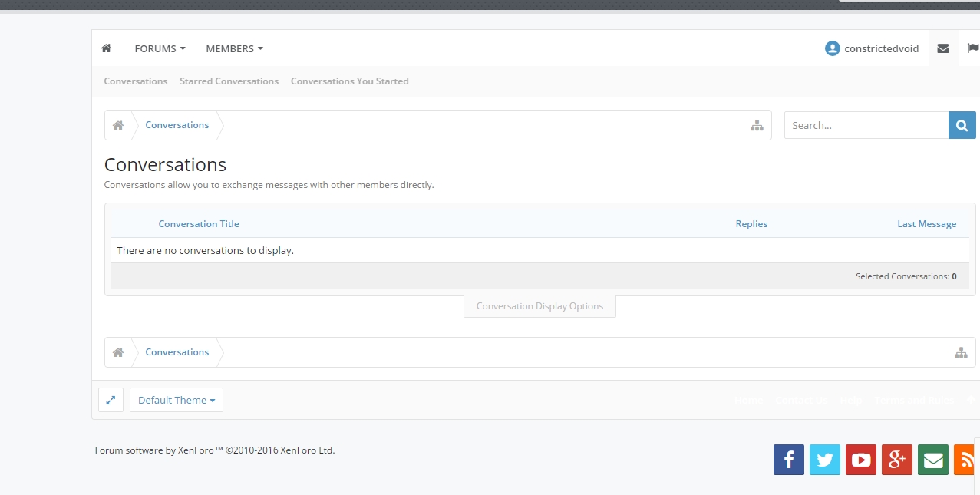Open the YouTube social icon
This screenshot has height=495, width=980.
[x=861, y=460]
